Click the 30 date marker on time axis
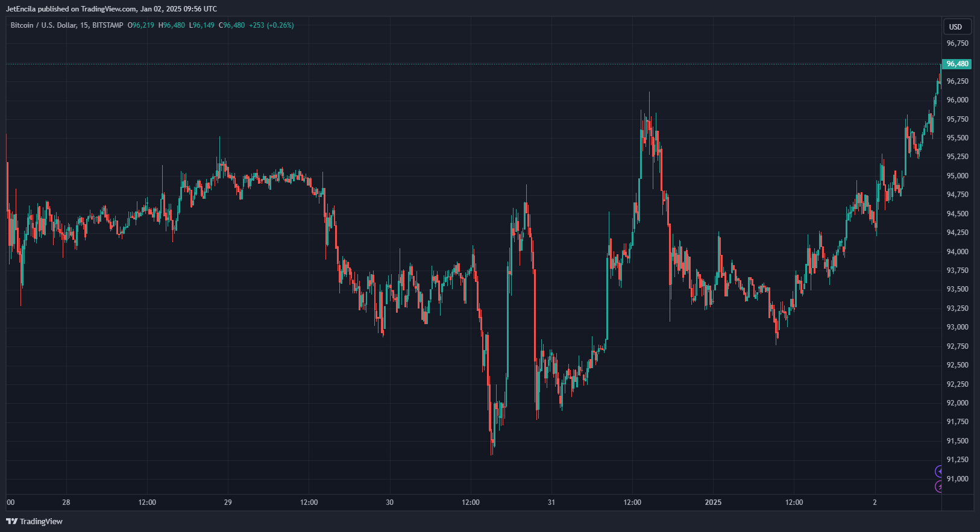The width and height of the screenshot is (980, 532). click(x=389, y=502)
